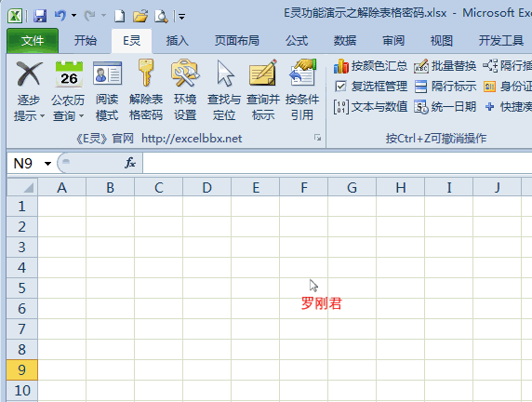Click 文本与数值 button
This screenshot has width=532, height=402.
click(x=370, y=107)
